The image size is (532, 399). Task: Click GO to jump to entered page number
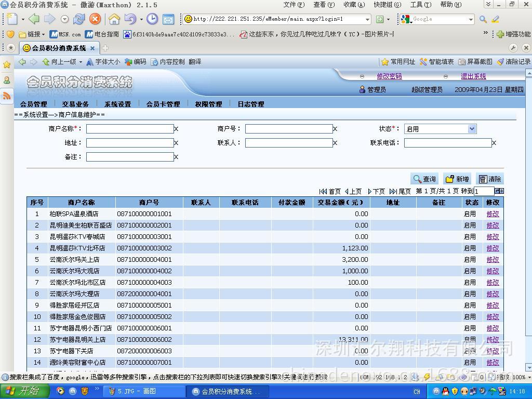click(x=498, y=191)
